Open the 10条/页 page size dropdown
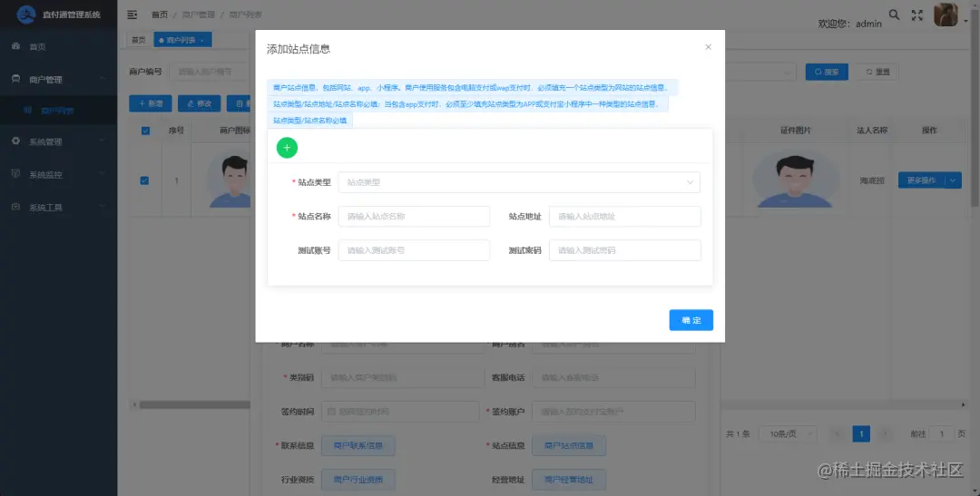 789,433
